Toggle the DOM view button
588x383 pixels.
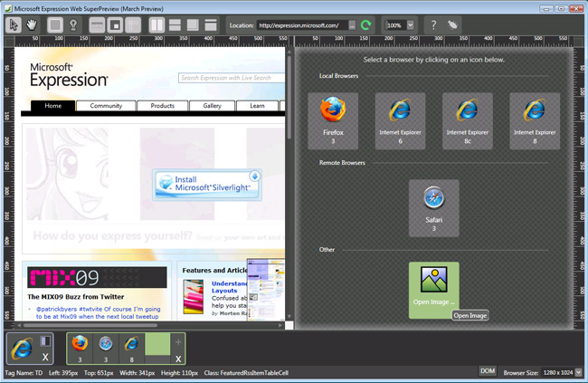point(487,371)
